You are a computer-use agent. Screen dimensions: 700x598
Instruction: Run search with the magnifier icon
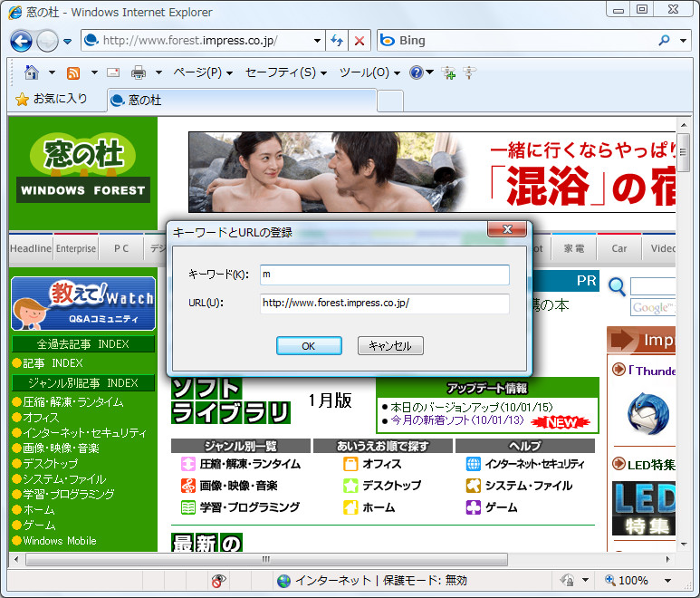[664, 41]
